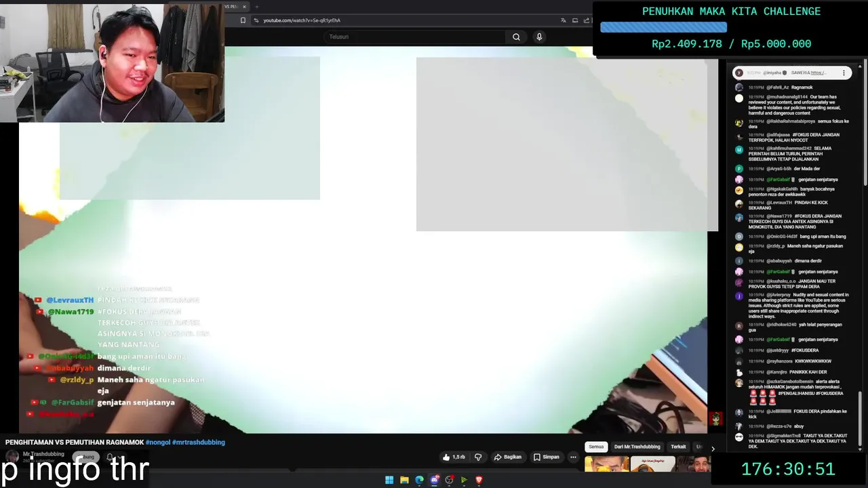
Task: Open the Brave browser taskbar icon
Action: pos(479,480)
